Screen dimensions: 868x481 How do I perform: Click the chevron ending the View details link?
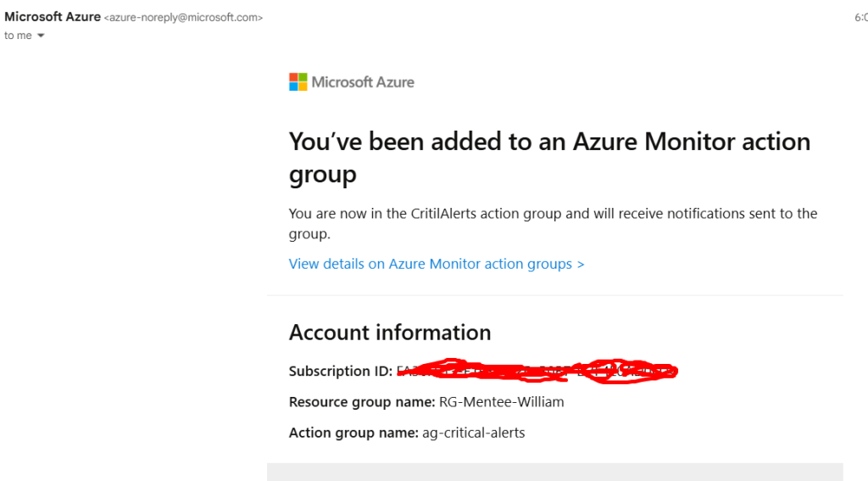coord(581,264)
